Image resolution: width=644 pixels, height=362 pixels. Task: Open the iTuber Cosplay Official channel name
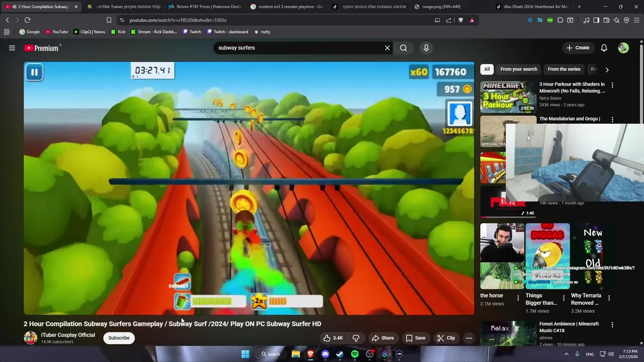68,335
